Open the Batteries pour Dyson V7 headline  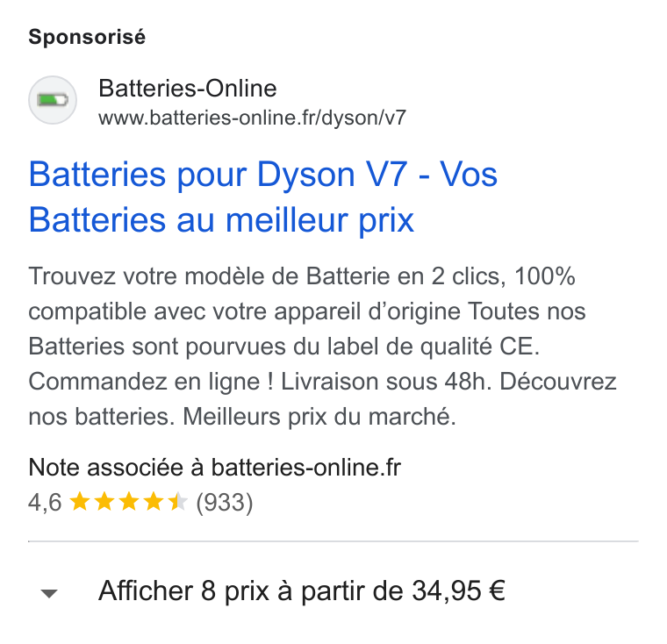click(x=218, y=175)
